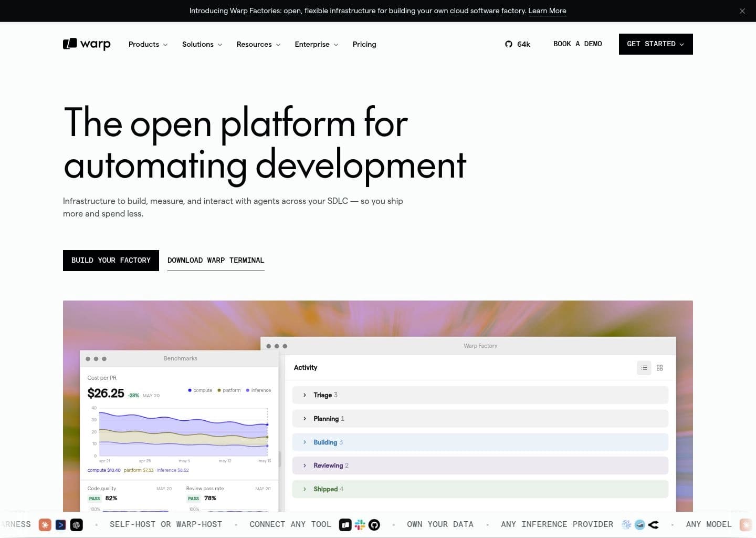Open the GitHub 64k stars link
This screenshot has height=538, width=756.
tap(518, 44)
